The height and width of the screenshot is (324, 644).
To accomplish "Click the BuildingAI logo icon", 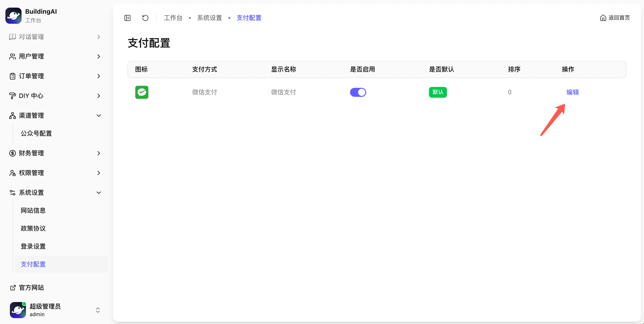I will coord(13,15).
